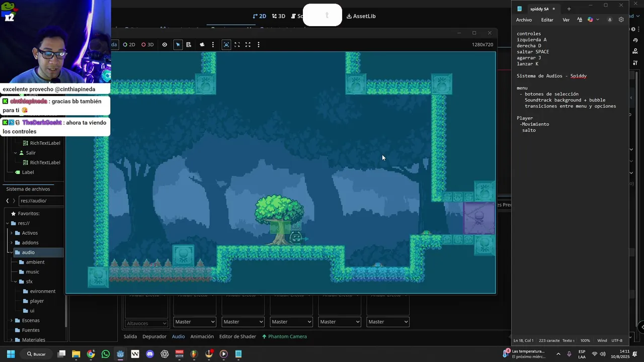Select 3D radio in game window toolbar
The height and width of the screenshot is (362, 644).
coord(147,45)
